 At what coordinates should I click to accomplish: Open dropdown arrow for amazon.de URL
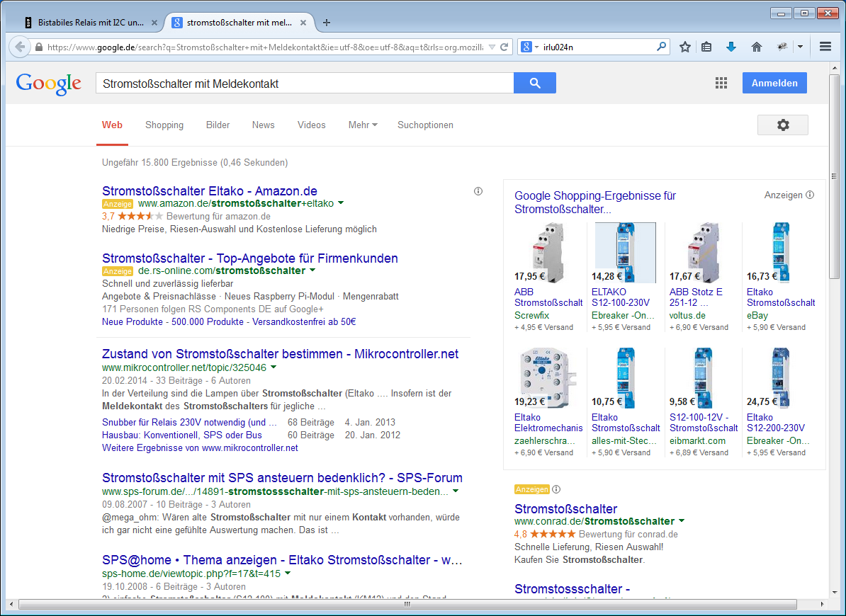point(341,203)
